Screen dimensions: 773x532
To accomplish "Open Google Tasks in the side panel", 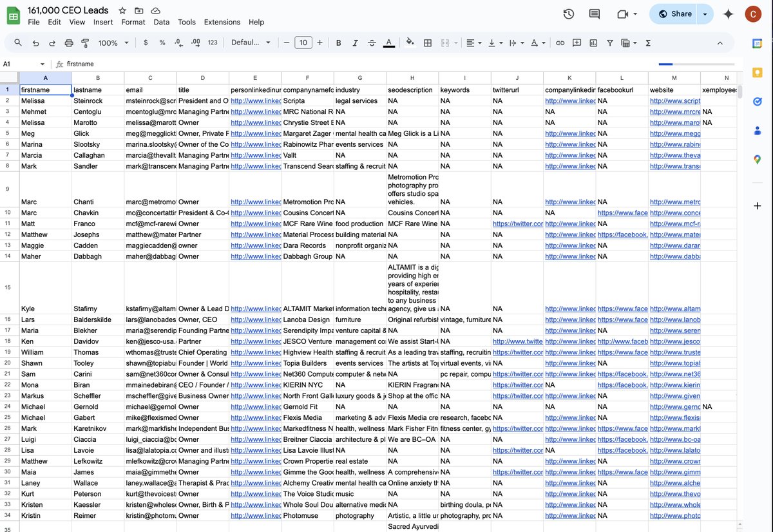I will pos(758,101).
